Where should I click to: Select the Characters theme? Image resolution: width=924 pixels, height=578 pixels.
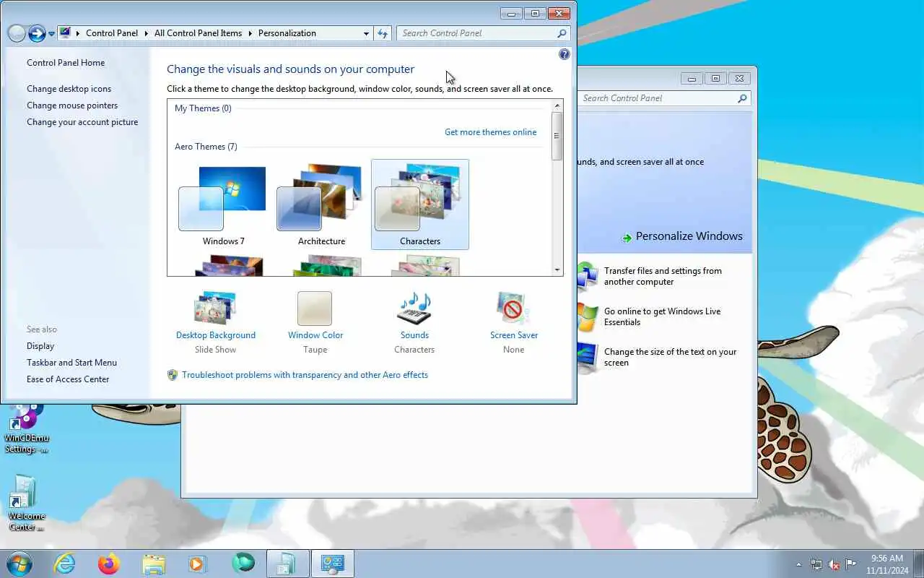[420, 204]
